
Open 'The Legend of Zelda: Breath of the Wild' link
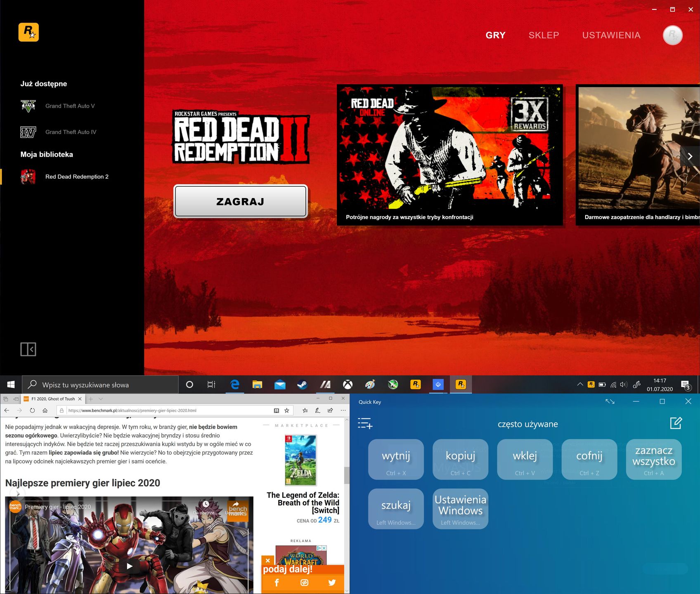tap(303, 502)
